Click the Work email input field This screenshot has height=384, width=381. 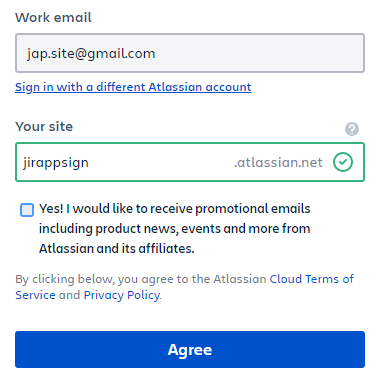[190, 53]
